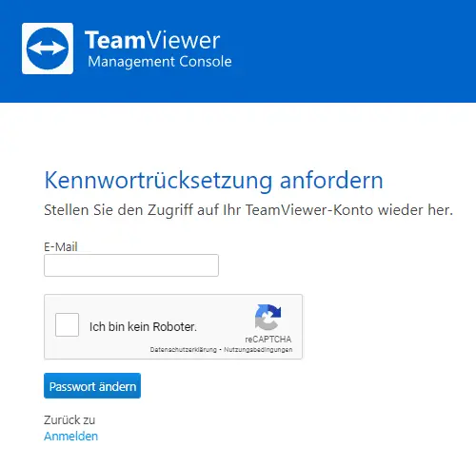Image resolution: width=476 pixels, height=467 pixels.
Task: Open the 'Nutzungsbedingungen' reCAPTCHA link
Action: click(258, 350)
